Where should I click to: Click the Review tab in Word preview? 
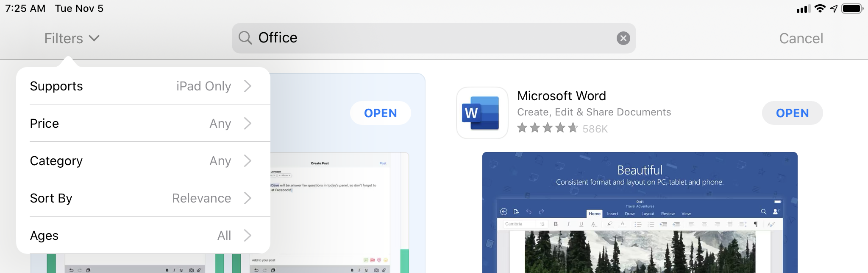668,214
